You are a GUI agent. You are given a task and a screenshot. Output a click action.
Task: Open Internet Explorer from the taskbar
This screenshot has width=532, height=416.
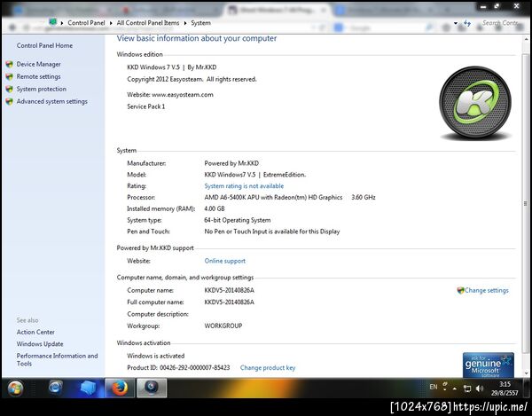(x=55, y=388)
